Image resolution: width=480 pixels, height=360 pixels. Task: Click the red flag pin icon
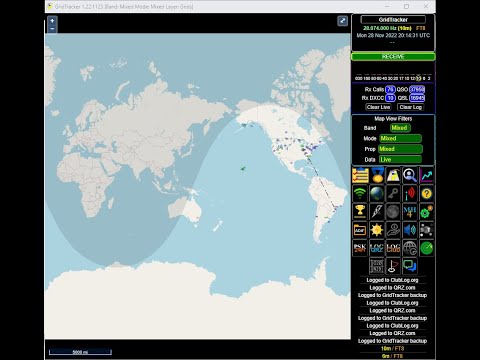click(393, 266)
